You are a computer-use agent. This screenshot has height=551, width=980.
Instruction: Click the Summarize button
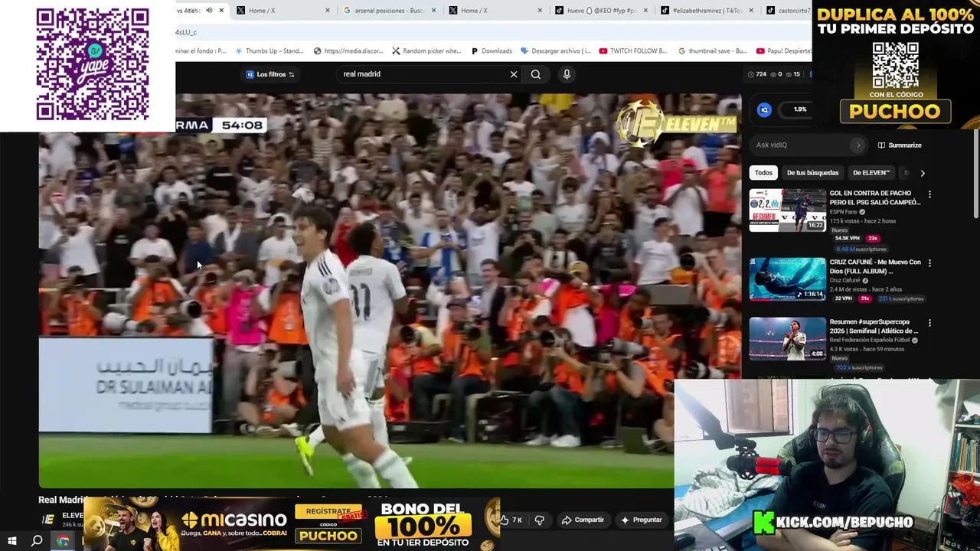(x=900, y=145)
